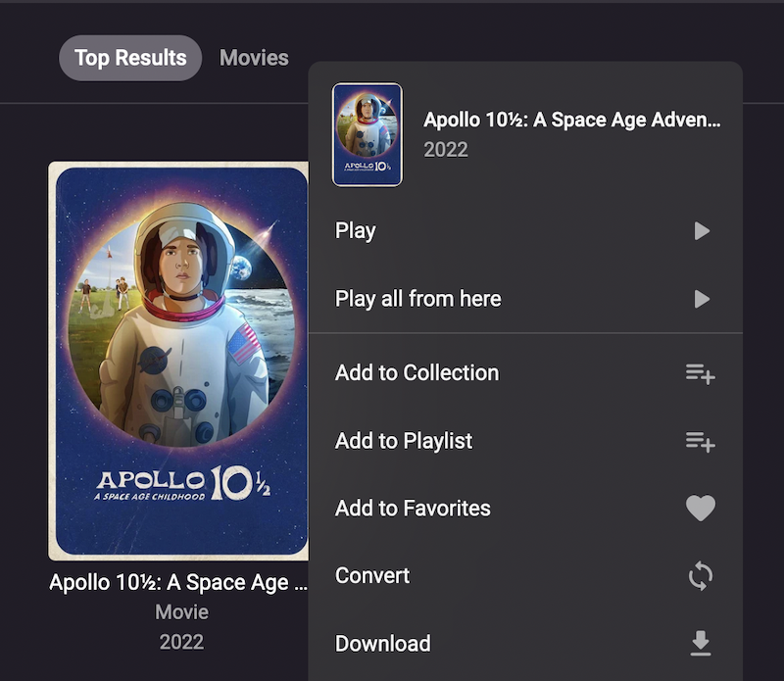Choose Play from the context menu
Image resolution: width=784 pixels, height=681 pixels.
pos(356,231)
